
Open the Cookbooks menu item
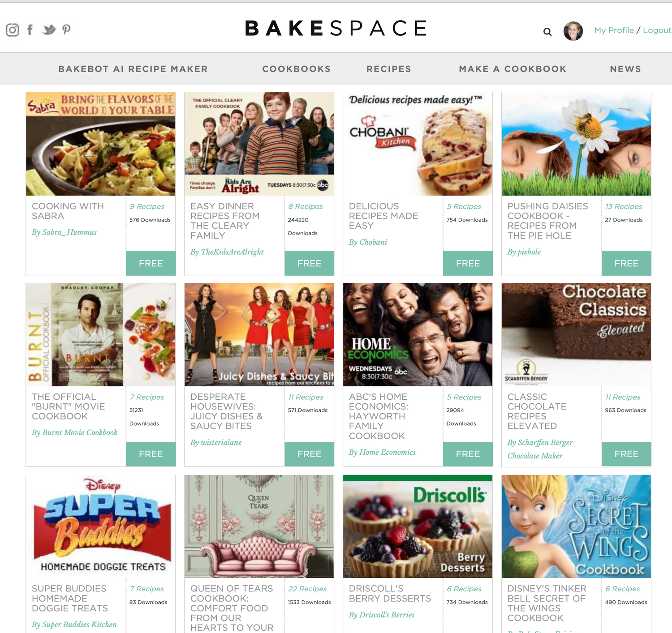coord(296,69)
